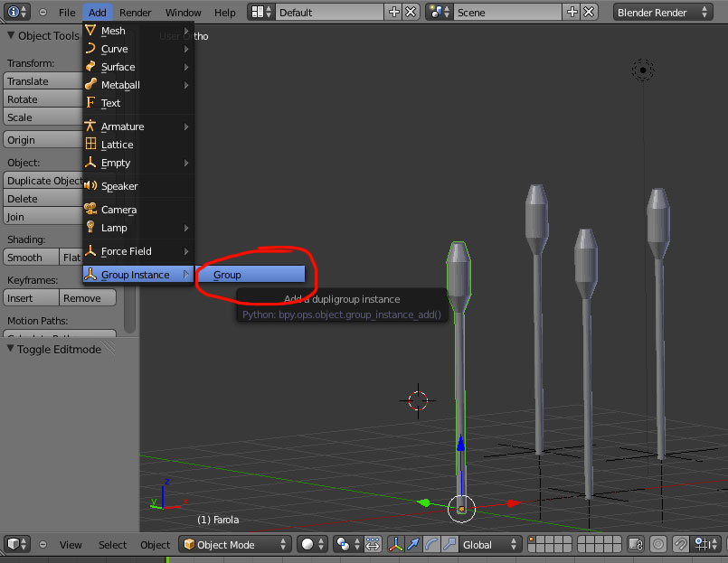Add a new scene
Image resolution: width=728 pixels, height=563 pixels.
coord(572,12)
